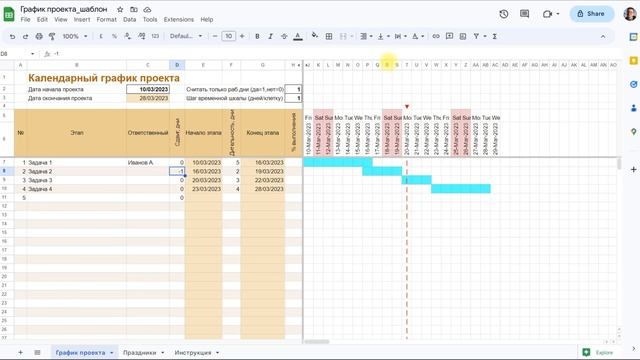The image size is (640, 360).
Task: Open the View menu
Action: pos(61,19)
